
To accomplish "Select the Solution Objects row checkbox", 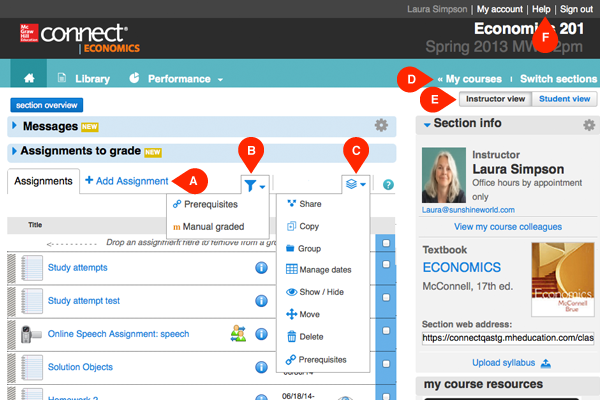I will (387, 366).
